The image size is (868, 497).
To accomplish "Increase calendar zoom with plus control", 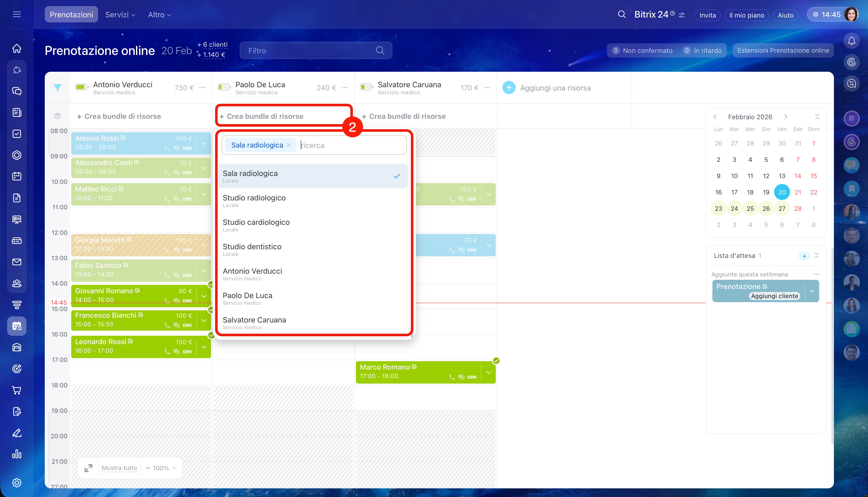I will click(174, 468).
